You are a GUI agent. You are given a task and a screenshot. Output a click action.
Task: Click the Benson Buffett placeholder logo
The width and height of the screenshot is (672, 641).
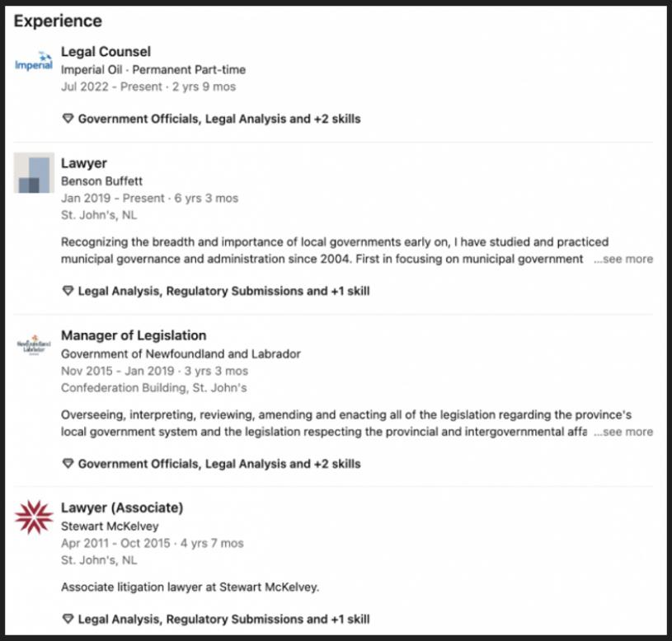point(34,173)
